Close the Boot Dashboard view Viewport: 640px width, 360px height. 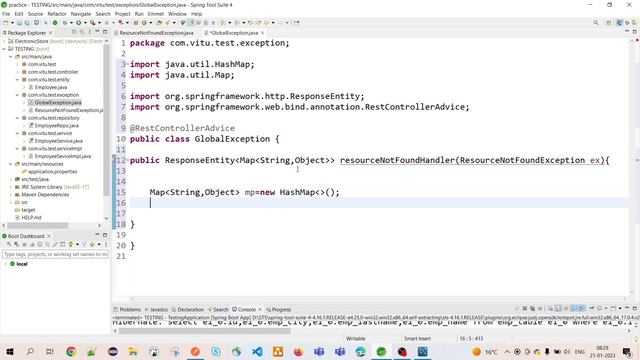(49, 236)
